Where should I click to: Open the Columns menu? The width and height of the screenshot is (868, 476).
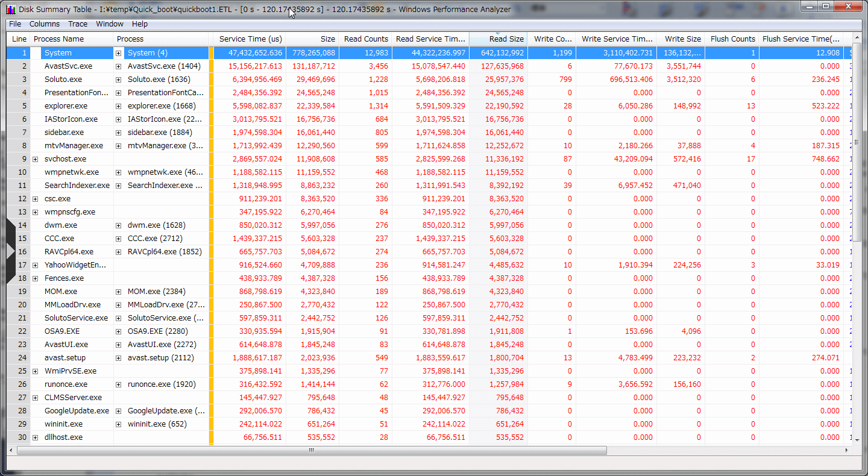(45, 24)
